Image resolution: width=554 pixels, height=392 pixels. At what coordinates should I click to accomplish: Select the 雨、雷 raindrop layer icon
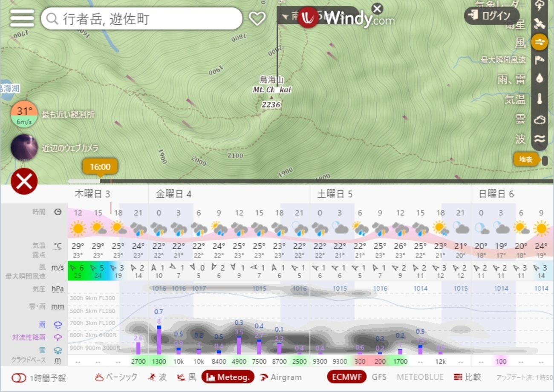(x=540, y=79)
